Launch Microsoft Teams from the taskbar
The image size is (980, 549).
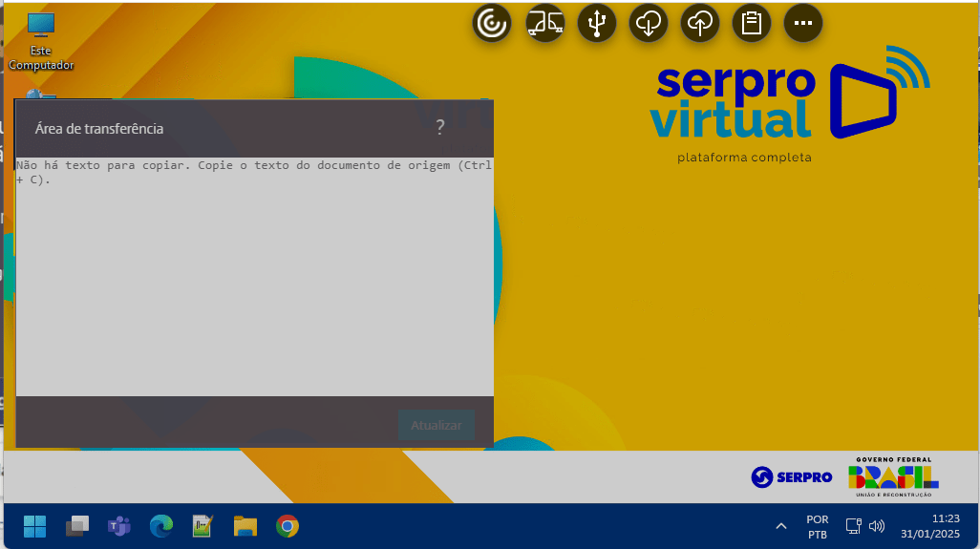pos(118,526)
